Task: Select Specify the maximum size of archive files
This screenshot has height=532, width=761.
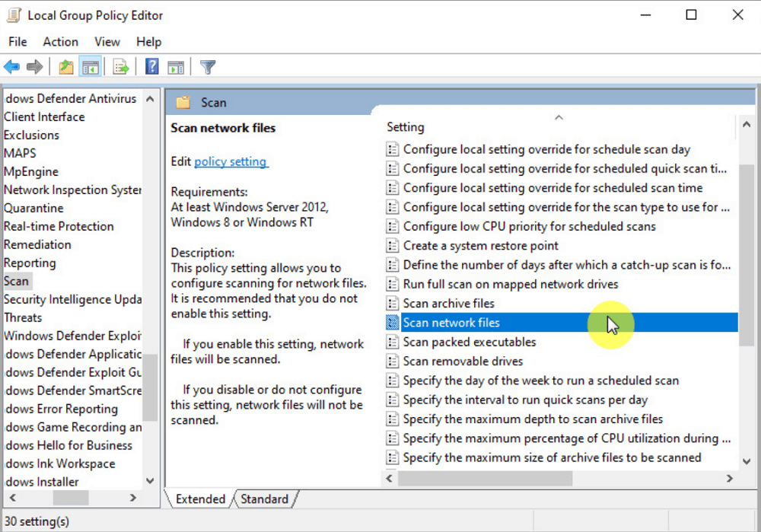Action: [x=552, y=457]
